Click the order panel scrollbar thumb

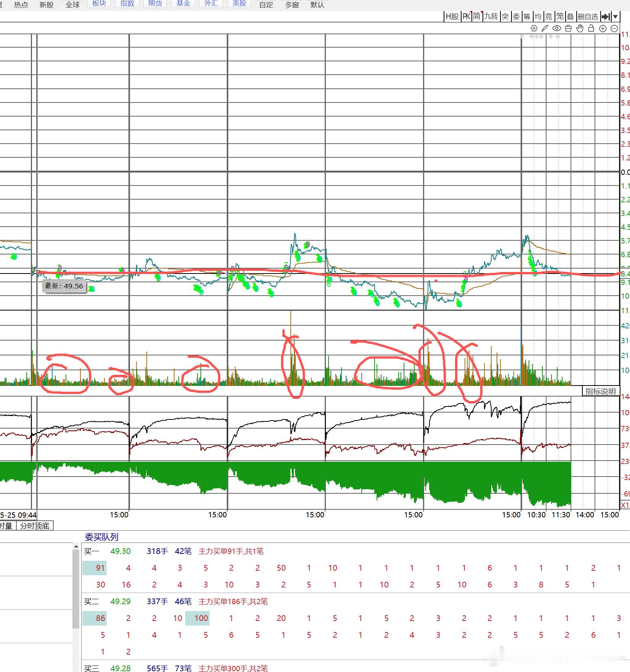click(x=75, y=589)
